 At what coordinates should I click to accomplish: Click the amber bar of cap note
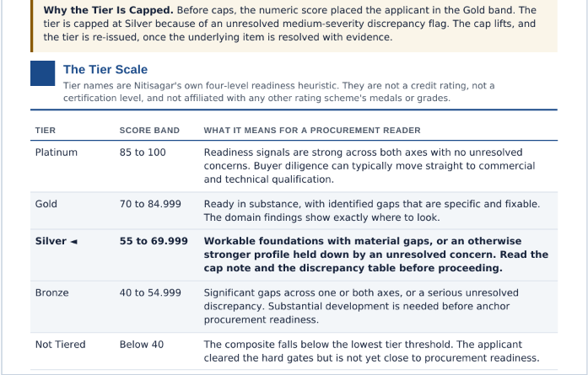[31, 26]
